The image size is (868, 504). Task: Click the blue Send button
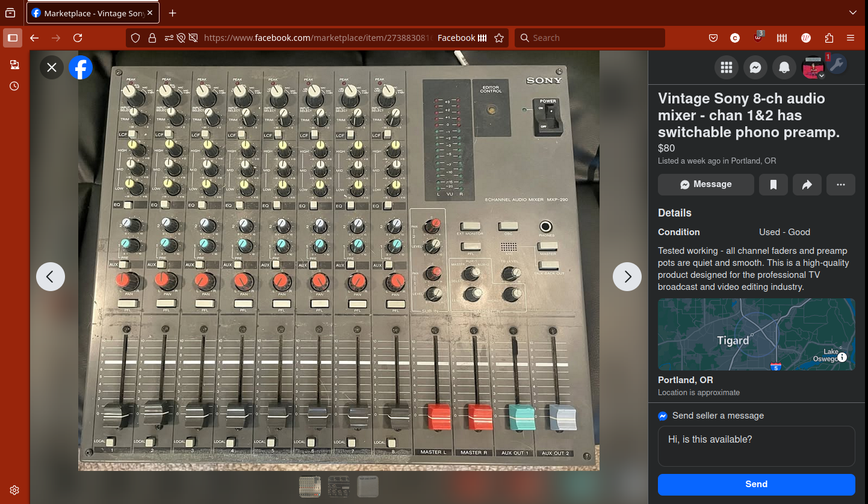756,484
